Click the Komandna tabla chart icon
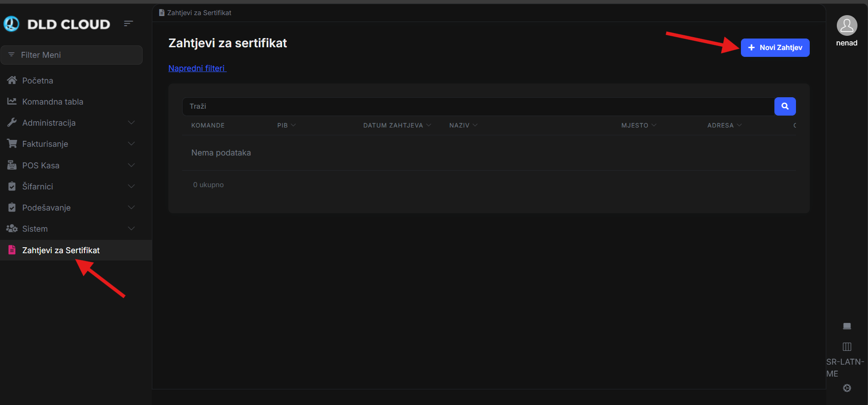The height and width of the screenshot is (405, 868). (12, 101)
